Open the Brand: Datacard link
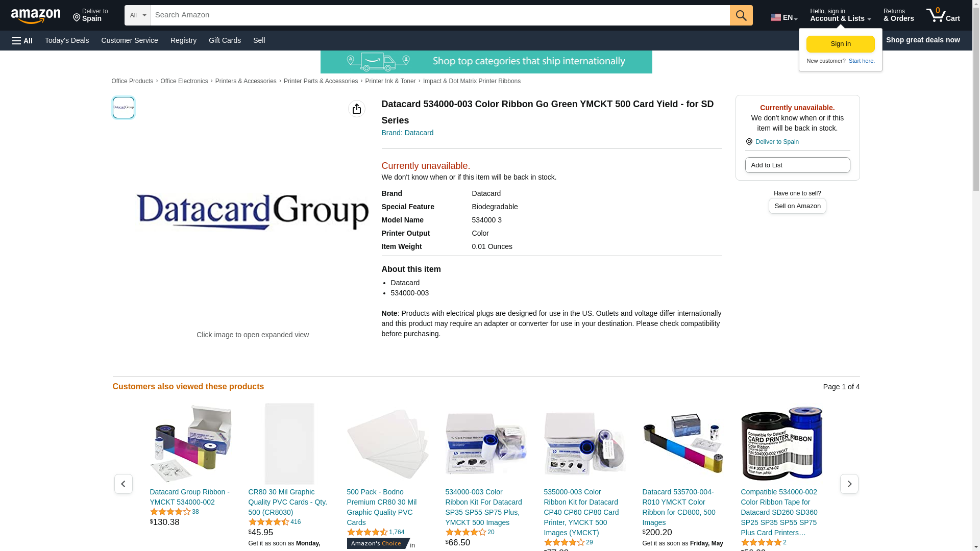The height and width of the screenshot is (551, 980). (407, 133)
